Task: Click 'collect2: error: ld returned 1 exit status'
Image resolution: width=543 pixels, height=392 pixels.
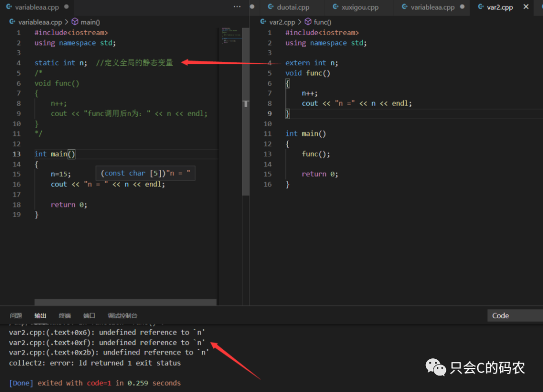Action: coord(95,363)
